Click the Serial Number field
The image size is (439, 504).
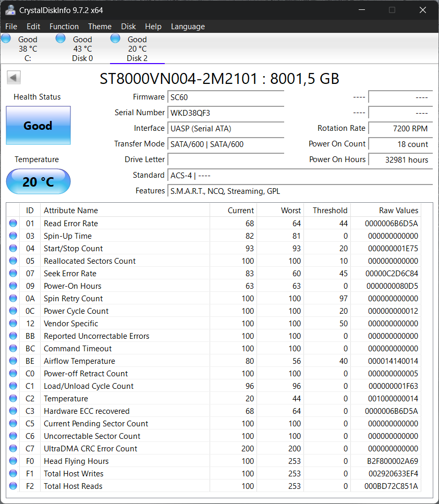point(226,113)
